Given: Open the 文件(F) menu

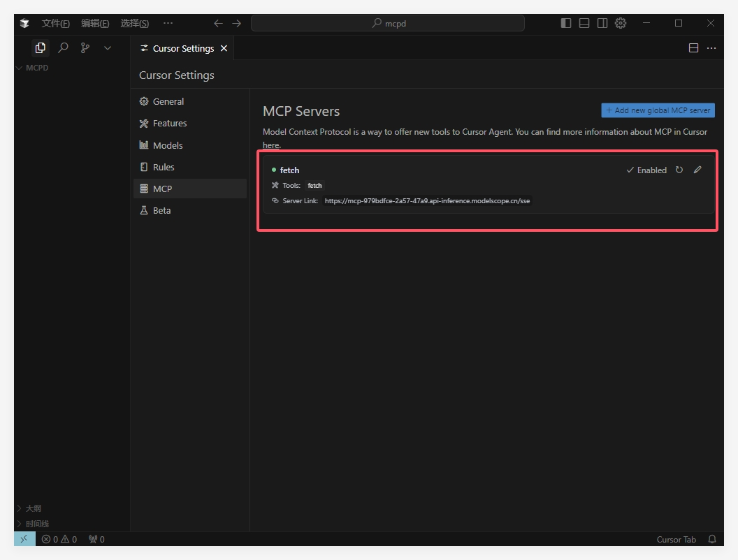Looking at the screenshot, I should pos(55,23).
